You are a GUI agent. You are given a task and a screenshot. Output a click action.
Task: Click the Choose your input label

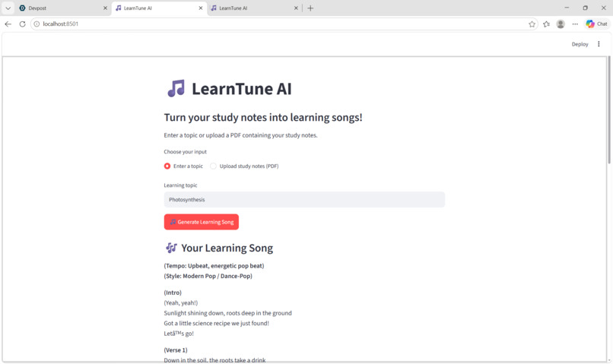click(186, 151)
